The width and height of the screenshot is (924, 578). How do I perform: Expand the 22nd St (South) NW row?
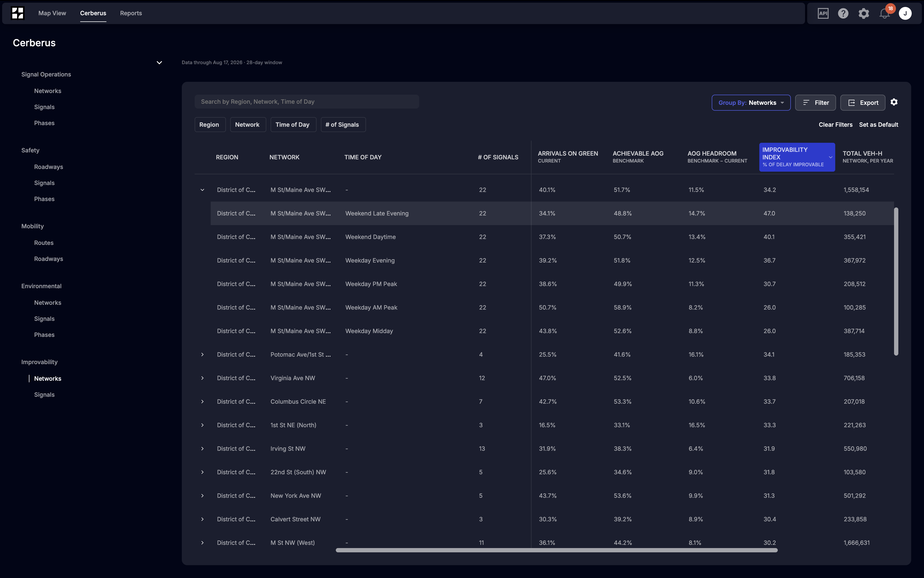click(x=202, y=472)
